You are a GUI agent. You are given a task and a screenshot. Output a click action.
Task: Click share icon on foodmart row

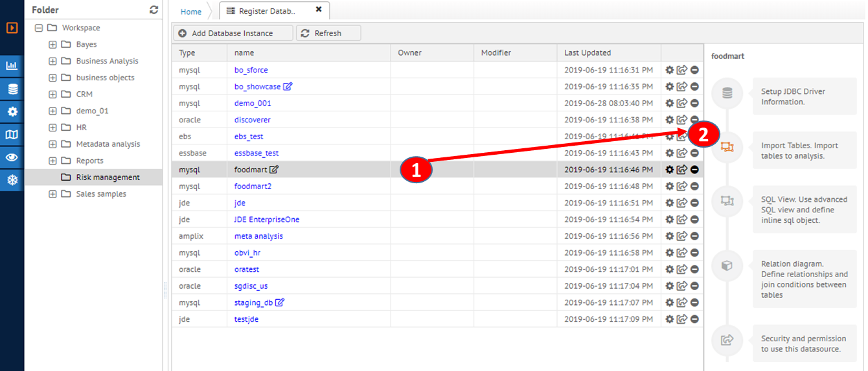681,170
